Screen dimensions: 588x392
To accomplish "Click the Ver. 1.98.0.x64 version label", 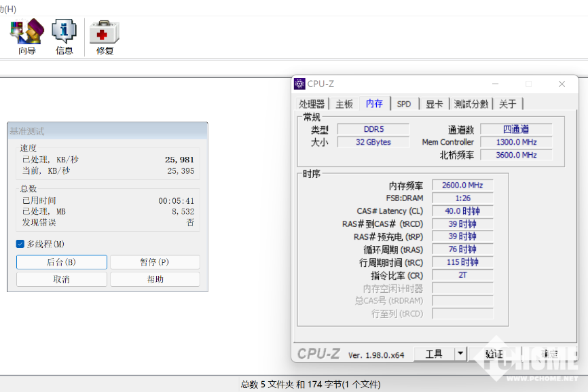I will [376, 355].
